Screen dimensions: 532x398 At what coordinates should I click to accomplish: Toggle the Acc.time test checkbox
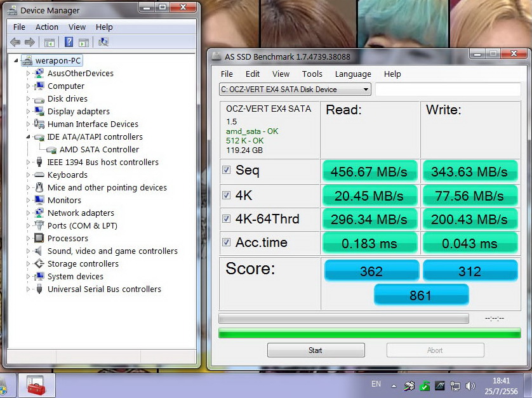click(226, 242)
